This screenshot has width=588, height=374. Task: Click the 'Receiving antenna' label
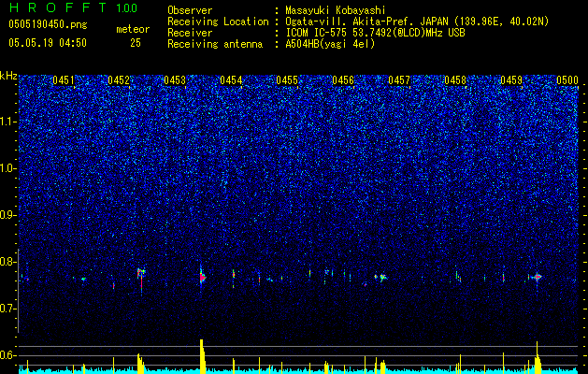click(x=215, y=44)
